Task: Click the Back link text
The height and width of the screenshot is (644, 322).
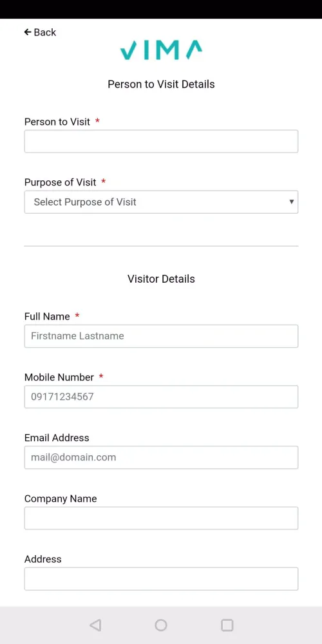Action: tap(45, 32)
